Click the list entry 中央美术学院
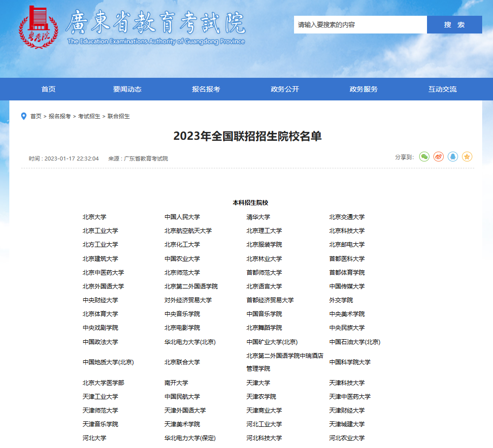The width and height of the screenshot is (493, 448). pos(347,314)
